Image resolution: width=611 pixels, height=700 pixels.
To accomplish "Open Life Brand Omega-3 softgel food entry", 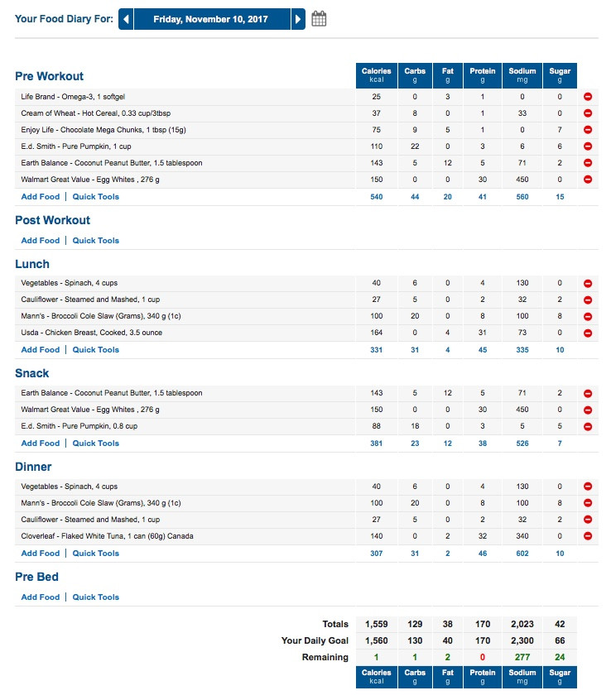I will coord(73,97).
